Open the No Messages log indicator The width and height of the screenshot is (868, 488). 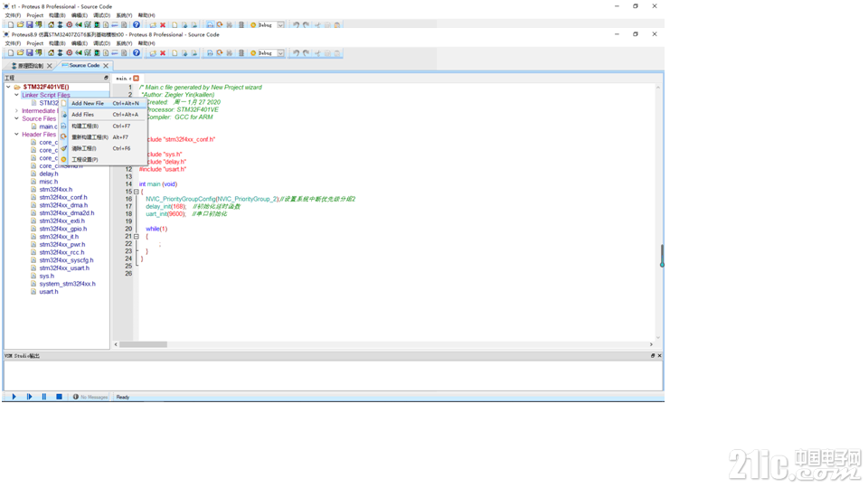click(x=90, y=397)
